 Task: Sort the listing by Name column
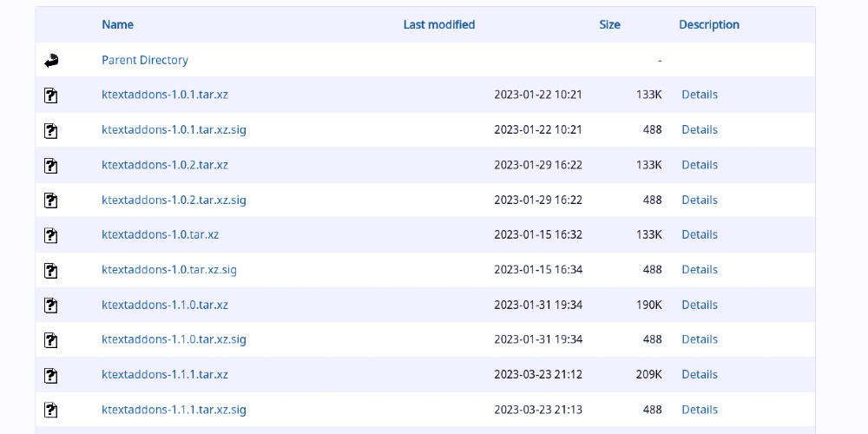click(117, 24)
